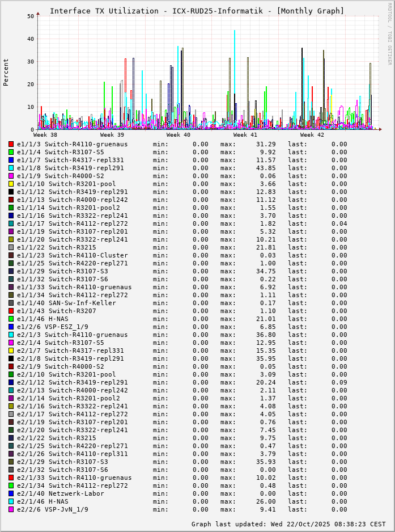
Task: Choose the e1/1/23 Switch-R4110-Cluster color swatch
Action: click(11, 255)
